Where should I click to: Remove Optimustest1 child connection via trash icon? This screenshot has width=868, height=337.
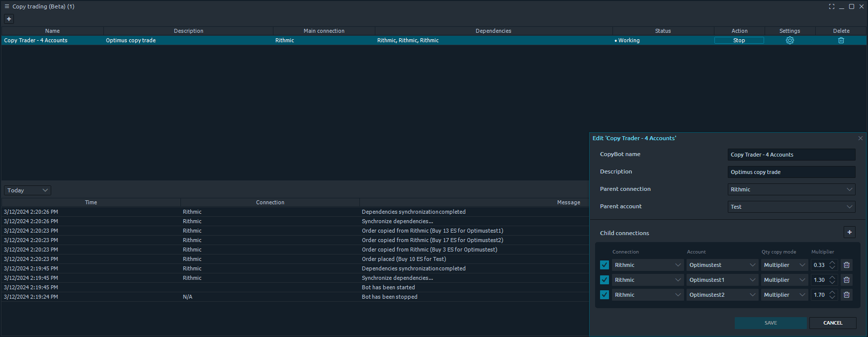[847, 280]
